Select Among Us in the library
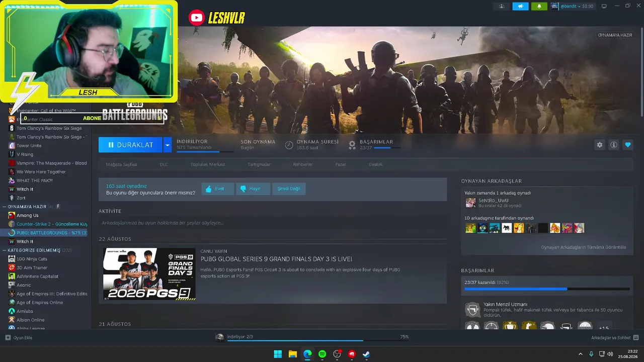 tap(27, 215)
